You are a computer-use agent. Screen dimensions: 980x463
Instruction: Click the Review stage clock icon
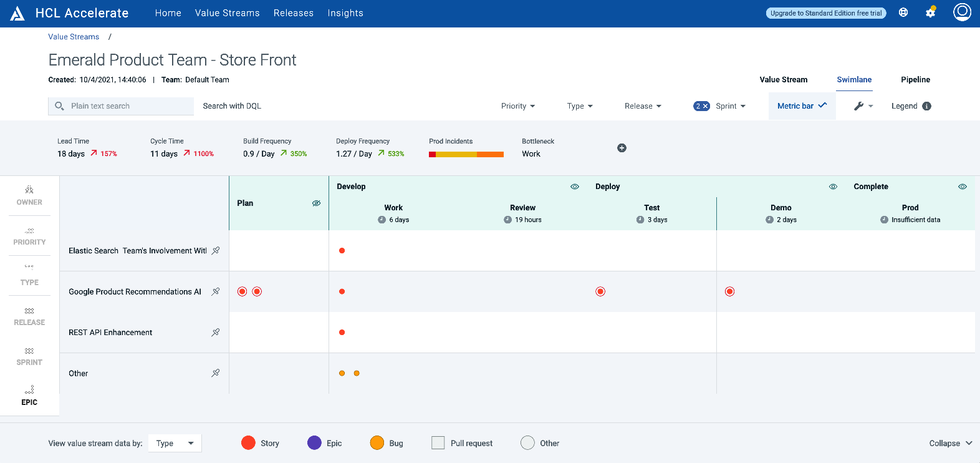(x=507, y=220)
